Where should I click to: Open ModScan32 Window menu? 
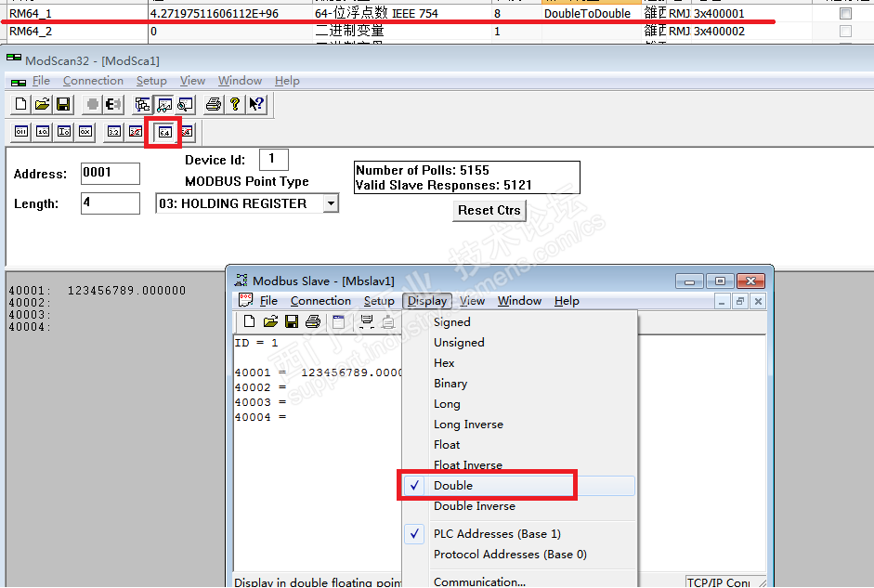[x=240, y=81]
